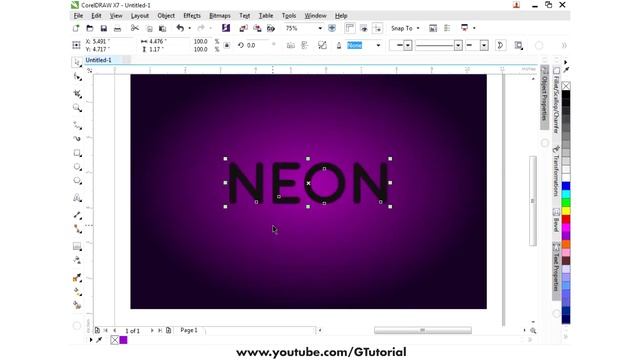Viewport: 640px width, 360px height.
Task: Select the Connector tool
Action: click(x=77, y=229)
